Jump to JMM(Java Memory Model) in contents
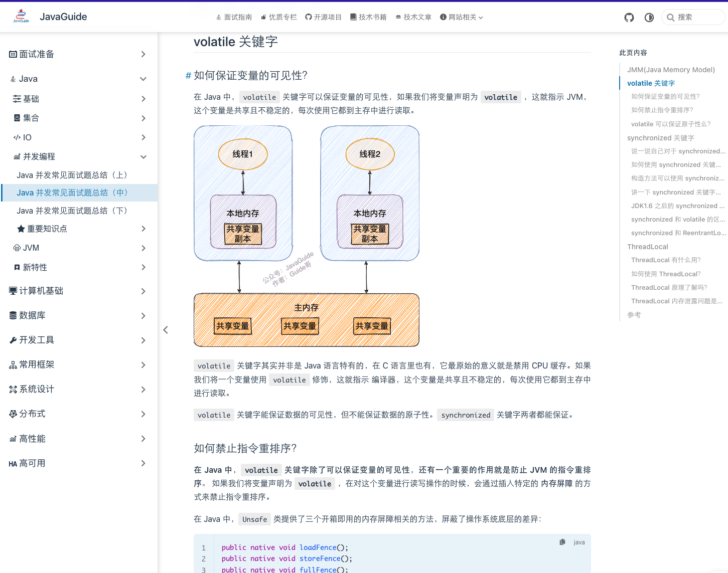 click(x=671, y=70)
